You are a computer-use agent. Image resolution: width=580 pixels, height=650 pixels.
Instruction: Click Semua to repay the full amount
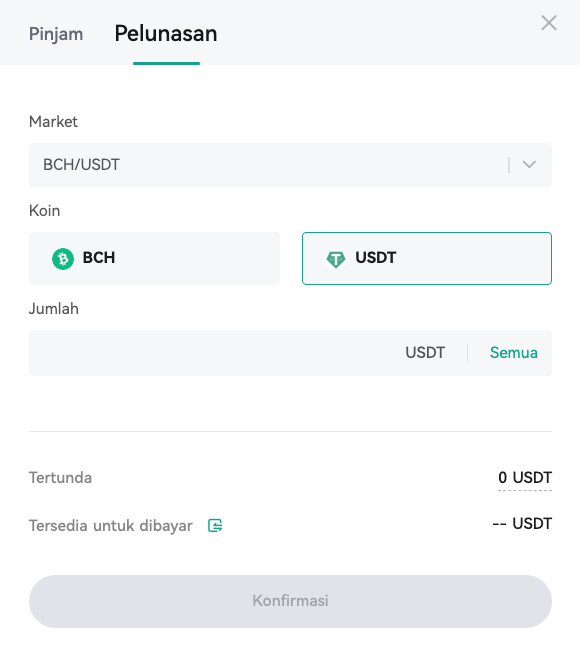514,353
